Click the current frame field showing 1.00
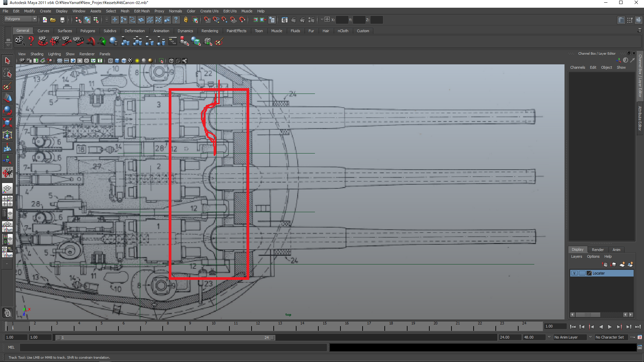 coord(555,326)
